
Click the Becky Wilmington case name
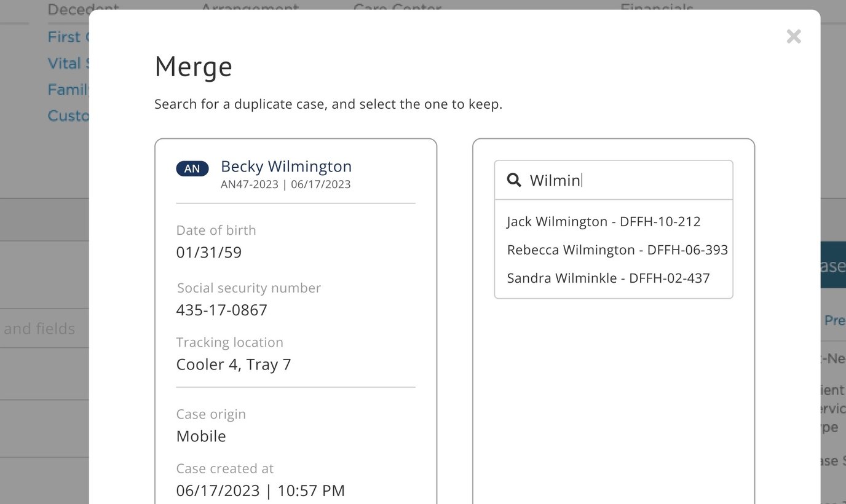tap(286, 166)
